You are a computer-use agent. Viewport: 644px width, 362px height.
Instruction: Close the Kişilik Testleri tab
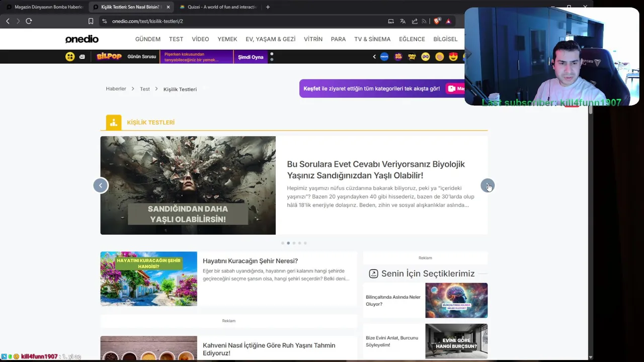click(x=168, y=7)
